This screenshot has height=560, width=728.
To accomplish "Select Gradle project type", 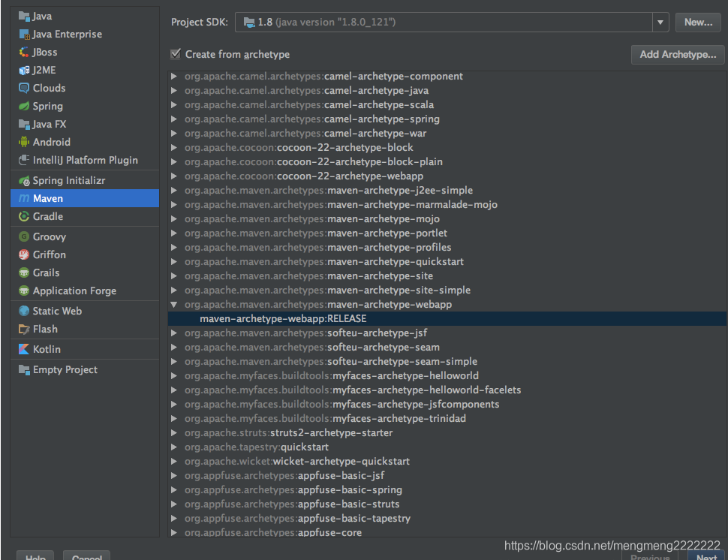I will [x=85, y=216].
